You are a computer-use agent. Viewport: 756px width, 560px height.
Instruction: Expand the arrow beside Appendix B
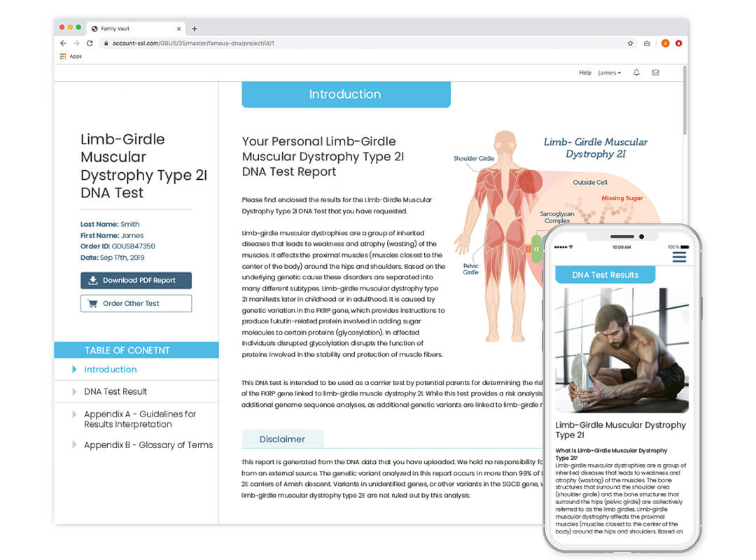pyautogui.click(x=74, y=444)
